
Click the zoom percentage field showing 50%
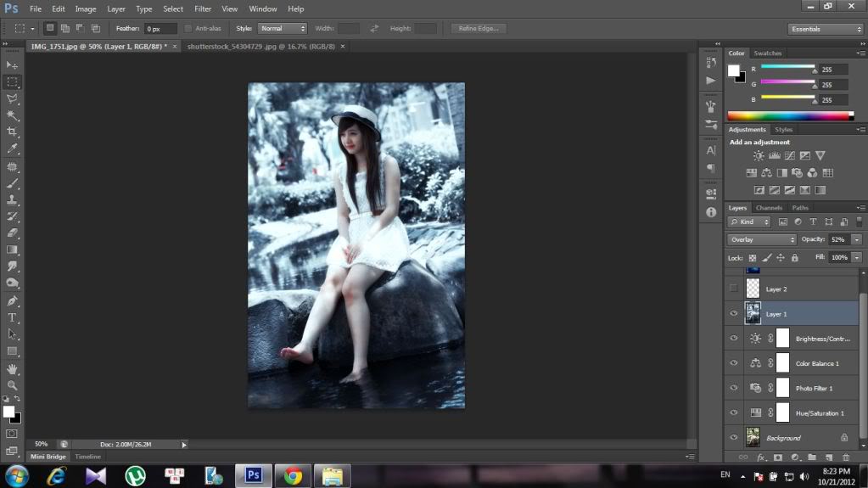(41, 444)
